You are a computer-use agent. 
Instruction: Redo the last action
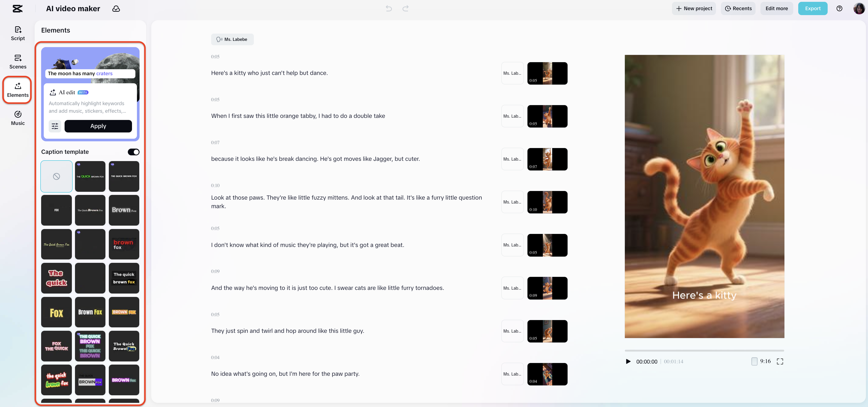pos(405,8)
